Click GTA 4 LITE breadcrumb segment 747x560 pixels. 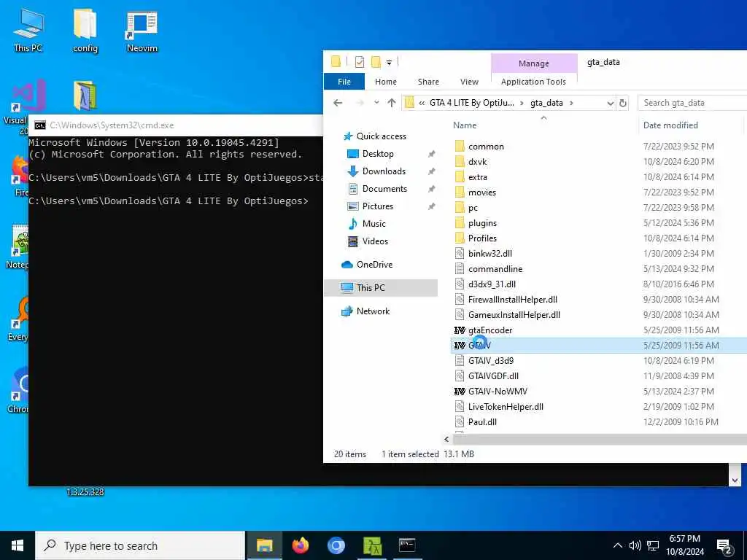(472, 103)
